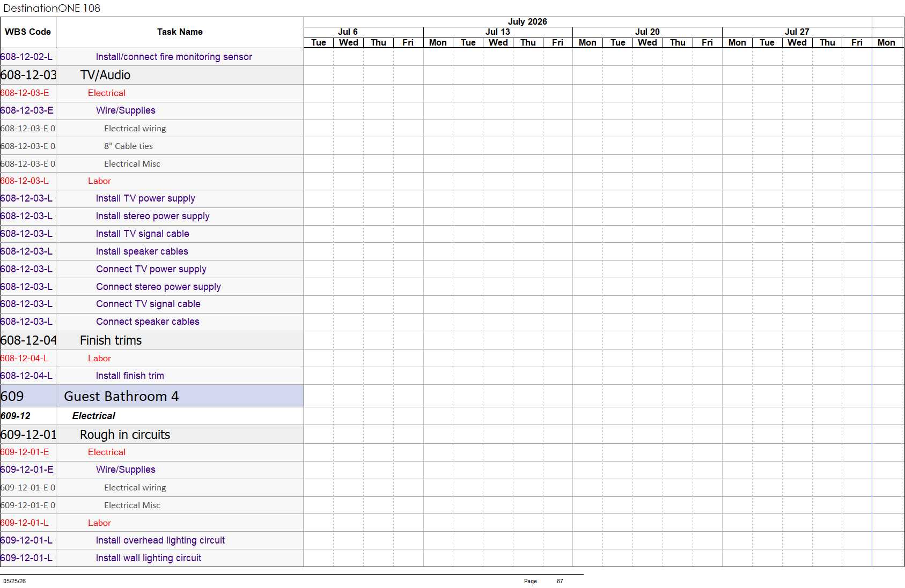Click the Task Name column header
Viewport: 905px width, 588px height.
pyautogui.click(x=180, y=32)
